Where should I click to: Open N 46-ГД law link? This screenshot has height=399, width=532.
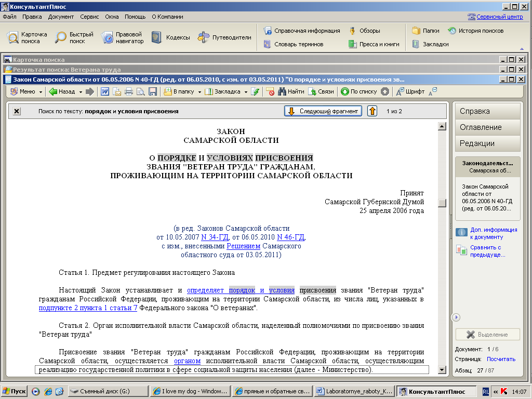coord(291,237)
